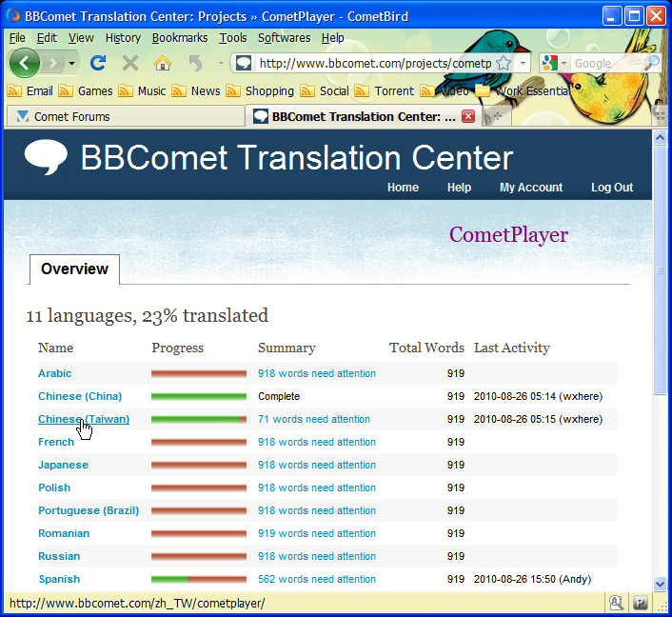Screen dimensions: 672x617
Task: Open the File menu
Action: (17, 38)
